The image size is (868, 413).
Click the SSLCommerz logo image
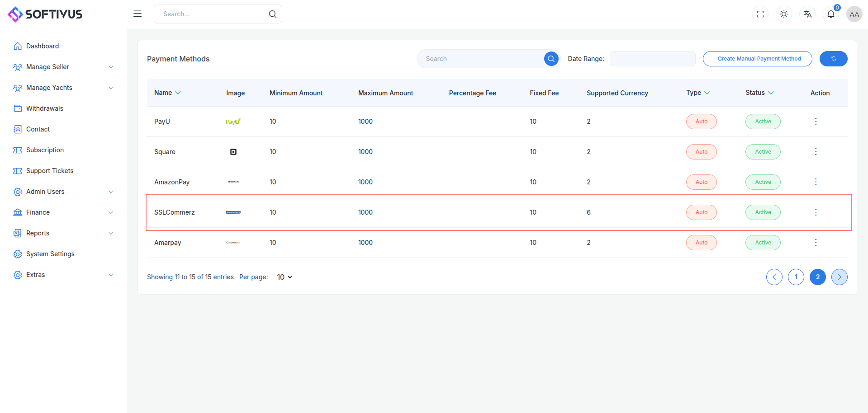click(233, 212)
